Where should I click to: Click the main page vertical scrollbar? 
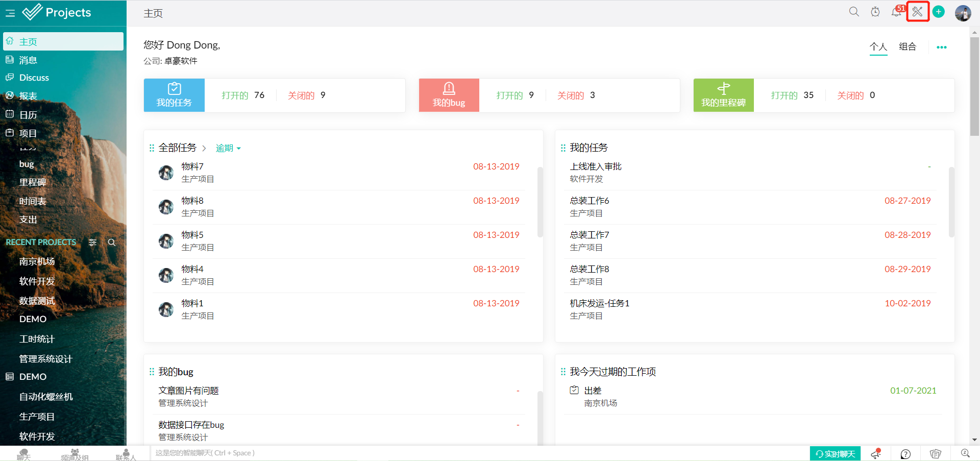[x=974, y=87]
